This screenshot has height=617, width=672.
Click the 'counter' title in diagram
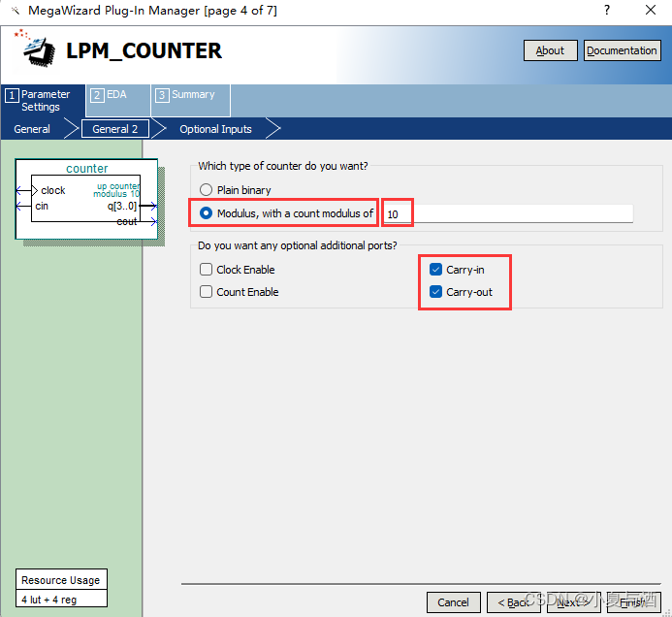point(87,169)
